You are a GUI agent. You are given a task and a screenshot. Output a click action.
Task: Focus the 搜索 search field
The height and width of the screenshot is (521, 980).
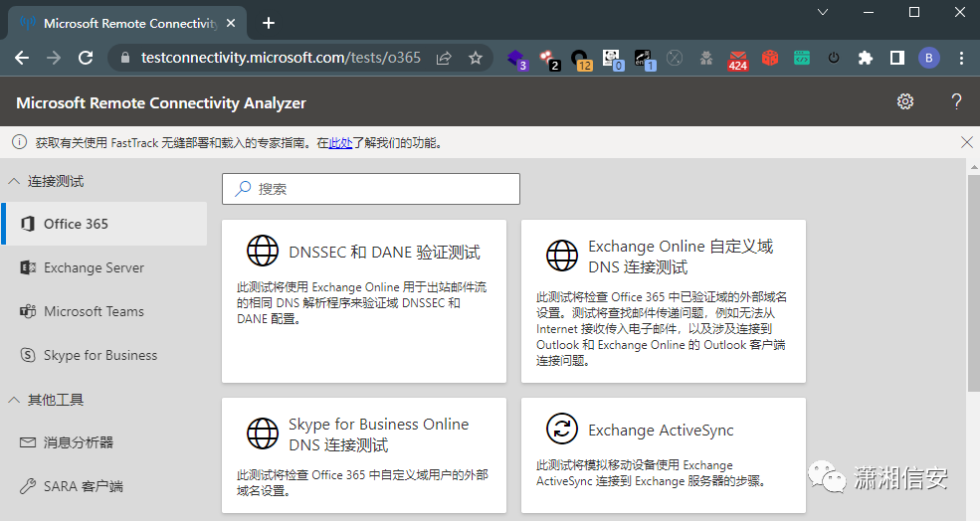(x=371, y=189)
